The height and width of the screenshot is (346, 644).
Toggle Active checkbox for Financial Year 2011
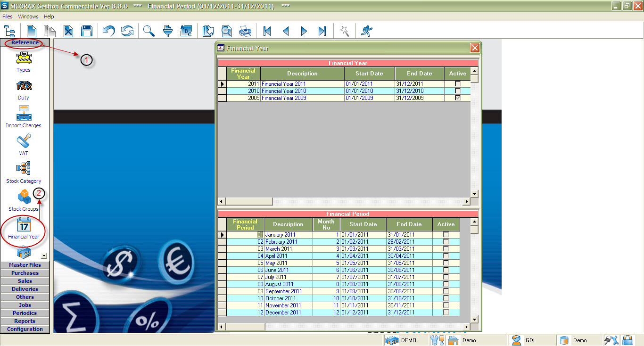pyautogui.click(x=457, y=84)
